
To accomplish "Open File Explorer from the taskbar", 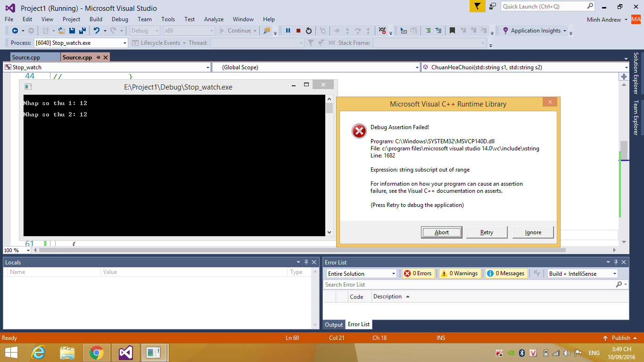I will click(67, 353).
